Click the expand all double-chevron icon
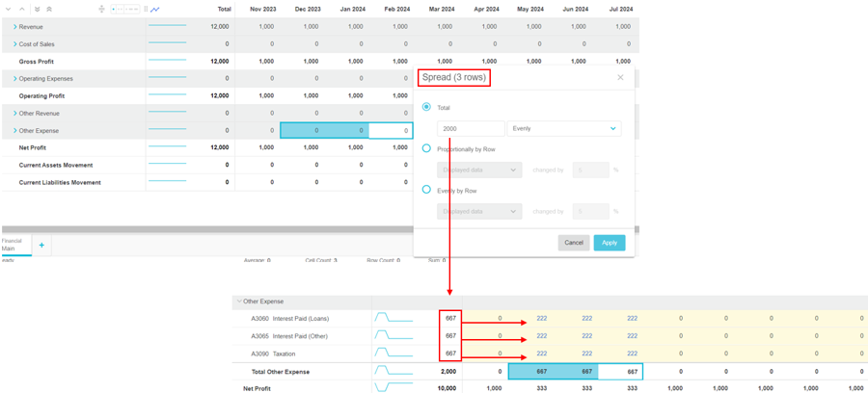Viewport: 868px width, 393px height. [37, 9]
